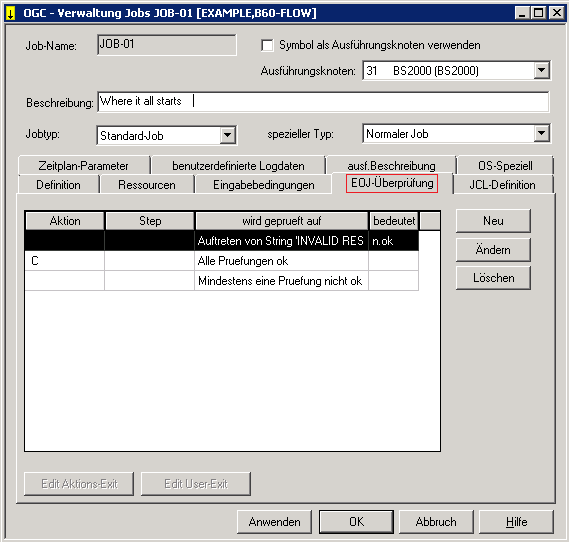Screen dimensions: 569x542
Task: Click the Anwenden button
Action: [x=274, y=522]
